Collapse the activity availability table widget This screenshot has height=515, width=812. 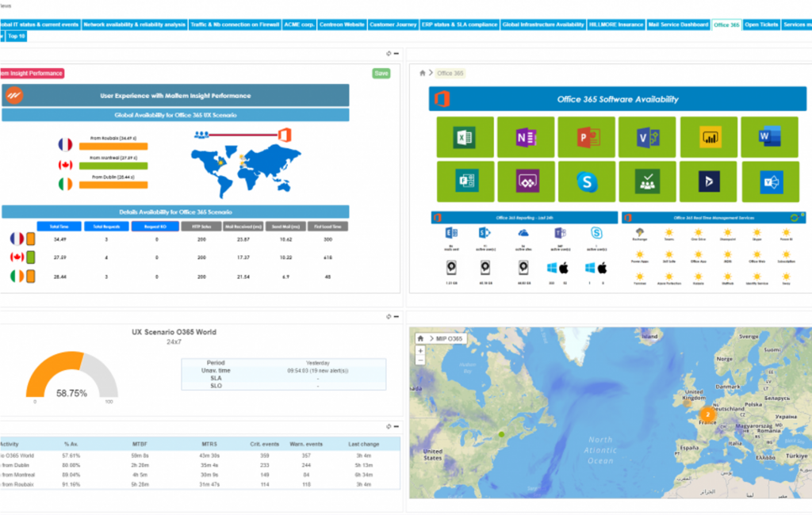396,426
